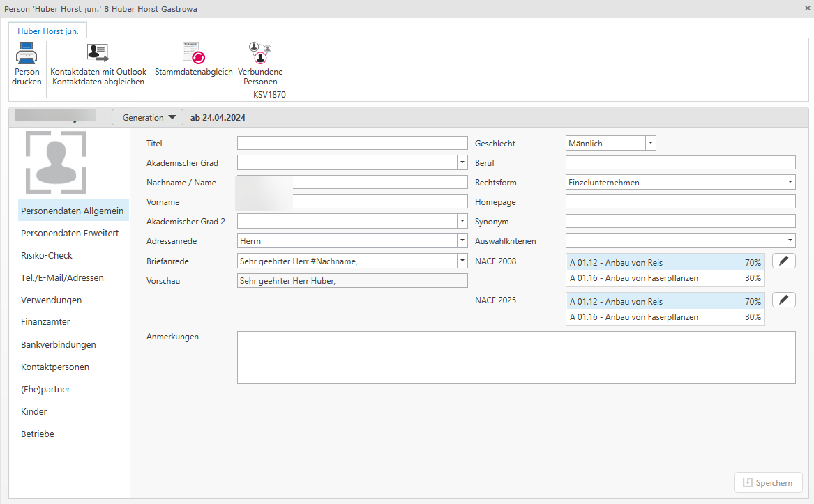The width and height of the screenshot is (814, 504).
Task: Open Verbundene Personen KSV1870
Action: 259,53
